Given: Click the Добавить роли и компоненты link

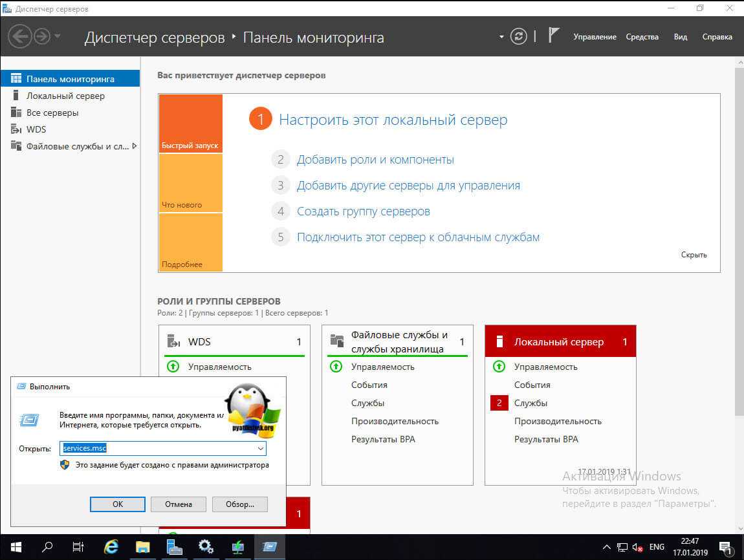Looking at the screenshot, I should click(x=375, y=160).
